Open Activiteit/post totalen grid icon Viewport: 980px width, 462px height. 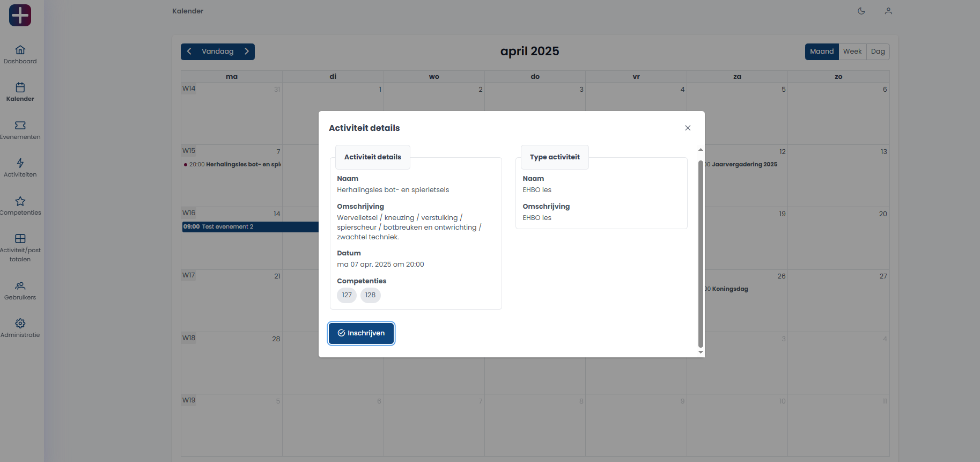20,239
